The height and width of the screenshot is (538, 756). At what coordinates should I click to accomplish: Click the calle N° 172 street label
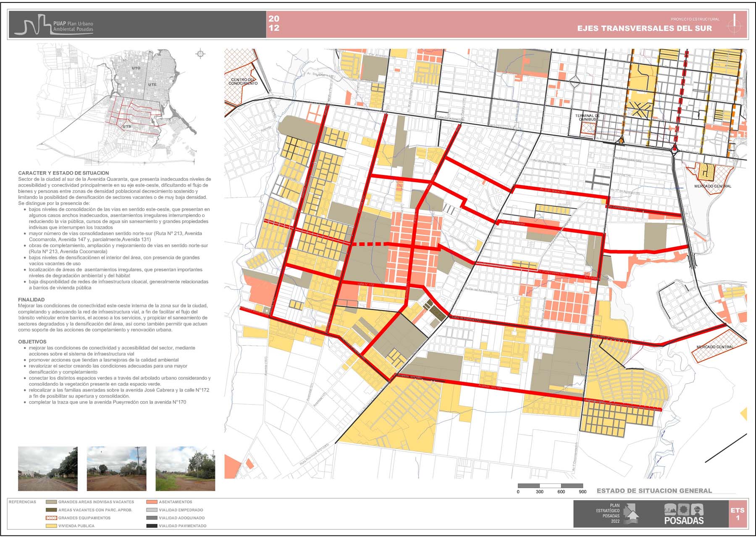[x=365, y=284]
